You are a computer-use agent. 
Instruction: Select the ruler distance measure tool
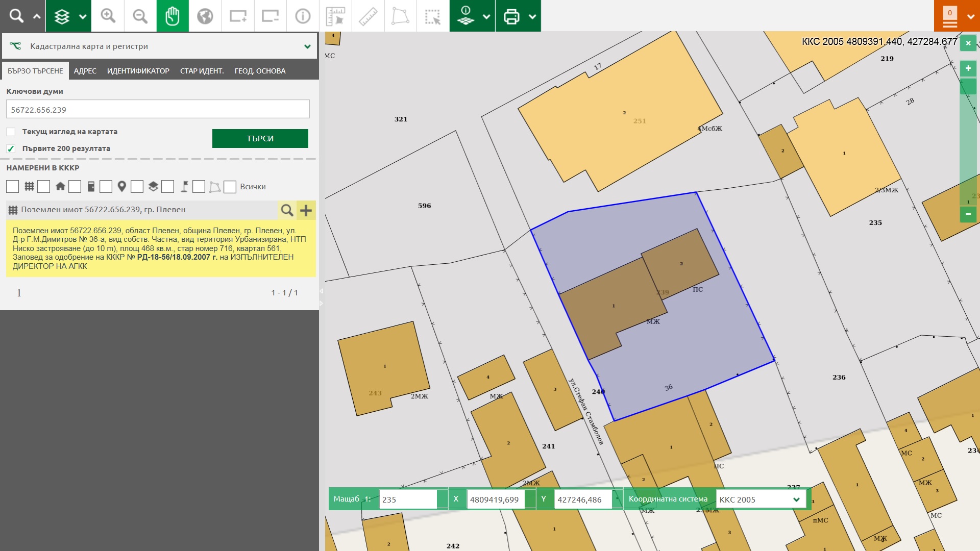tap(368, 16)
